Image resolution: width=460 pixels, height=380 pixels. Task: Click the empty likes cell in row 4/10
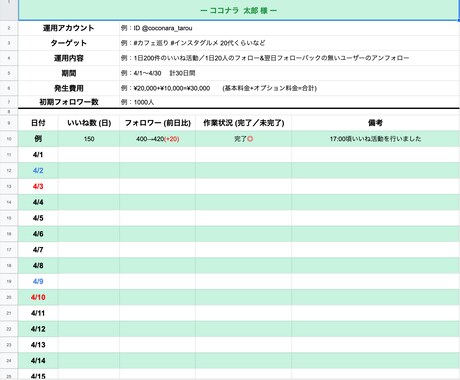89,297
